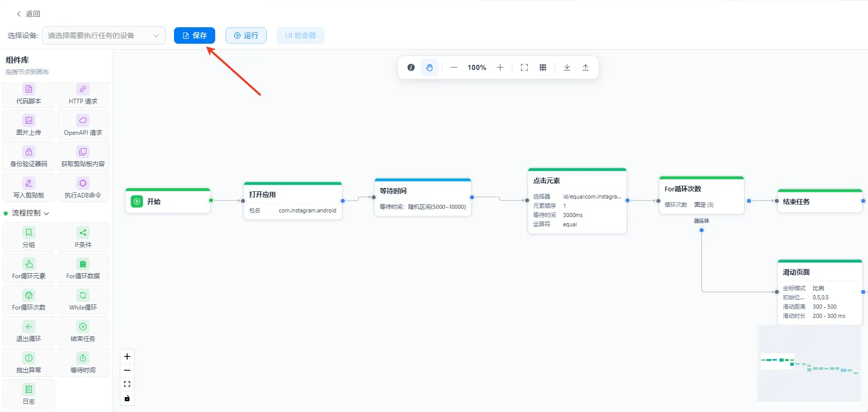The image size is (868, 412).
Task: Toggle the canvas lock icon
Action: click(127, 398)
